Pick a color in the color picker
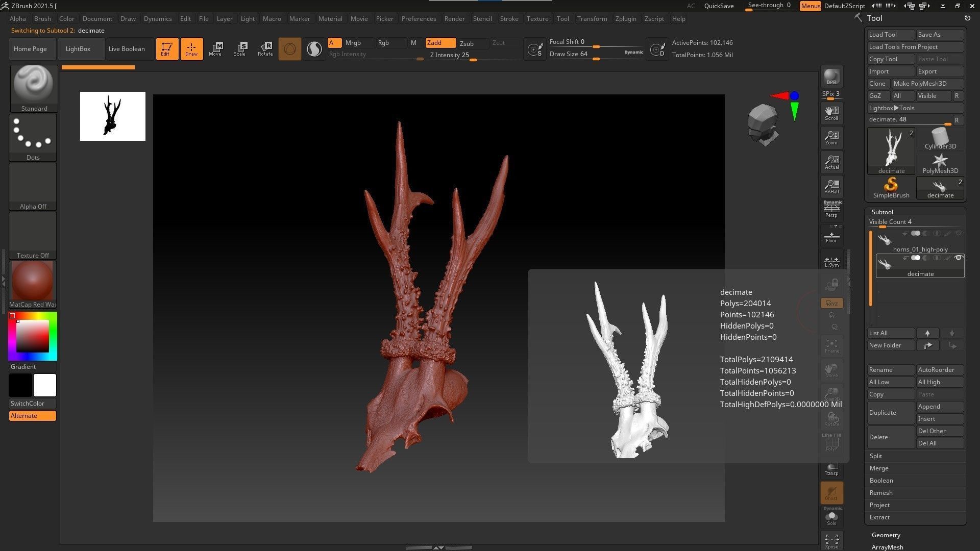This screenshot has height=551, width=980. pyautogui.click(x=33, y=336)
